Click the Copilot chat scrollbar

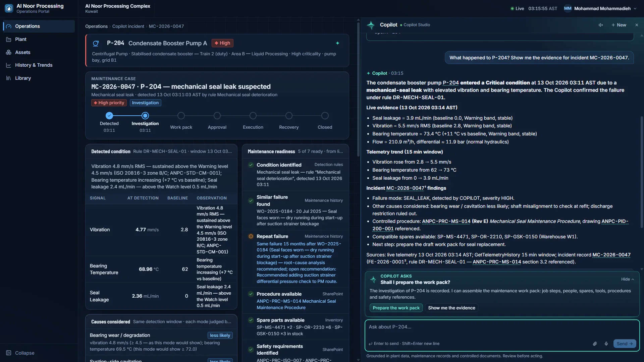642,173
